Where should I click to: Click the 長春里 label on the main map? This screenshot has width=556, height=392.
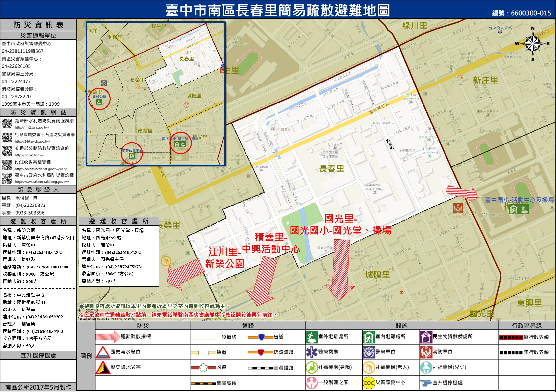pyautogui.click(x=332, y=169)
